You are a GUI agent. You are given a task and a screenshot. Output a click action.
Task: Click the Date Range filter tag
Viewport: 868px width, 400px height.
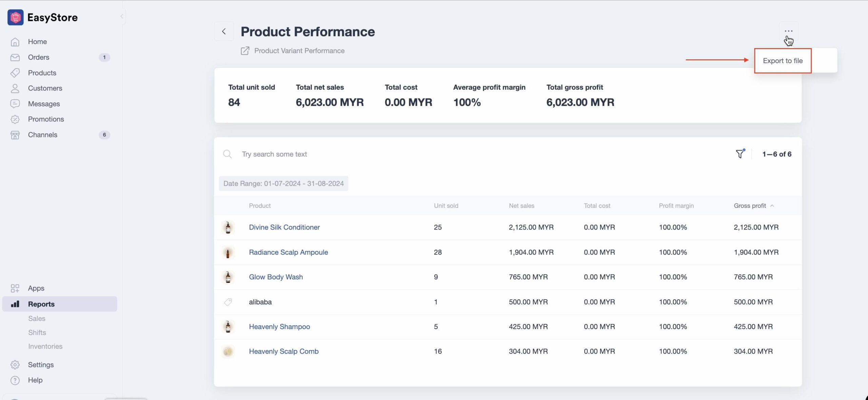point(283,183)
